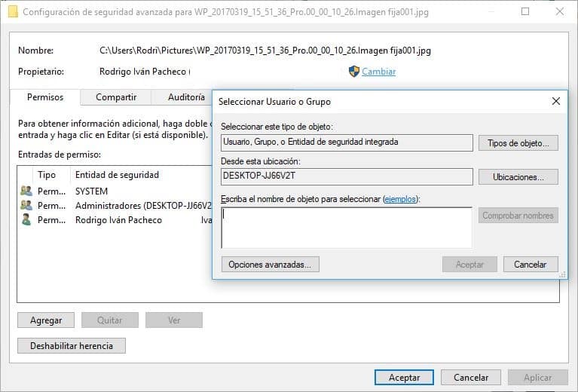Click the Agregar button
This screenshot has width=578, height=392.
(46, 320)
